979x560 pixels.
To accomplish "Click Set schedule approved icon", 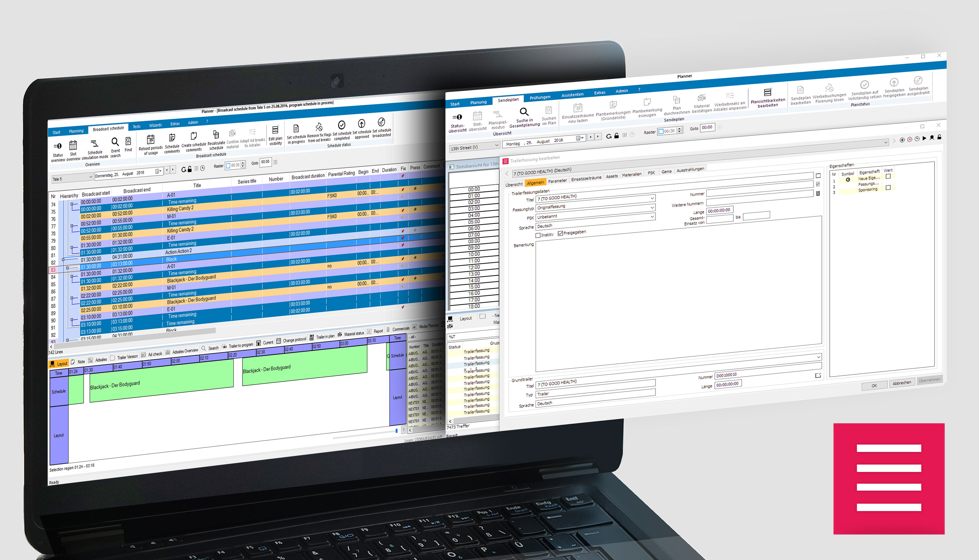I will 362,123.
